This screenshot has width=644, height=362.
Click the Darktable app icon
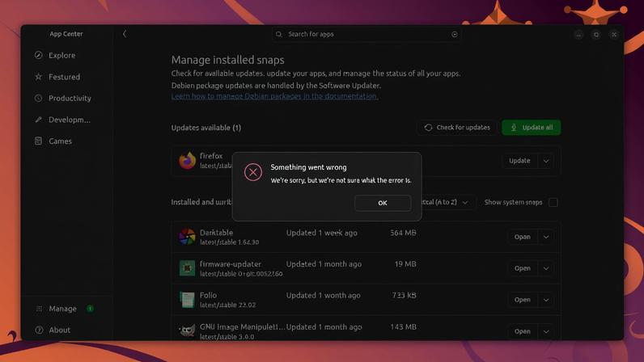187,237
